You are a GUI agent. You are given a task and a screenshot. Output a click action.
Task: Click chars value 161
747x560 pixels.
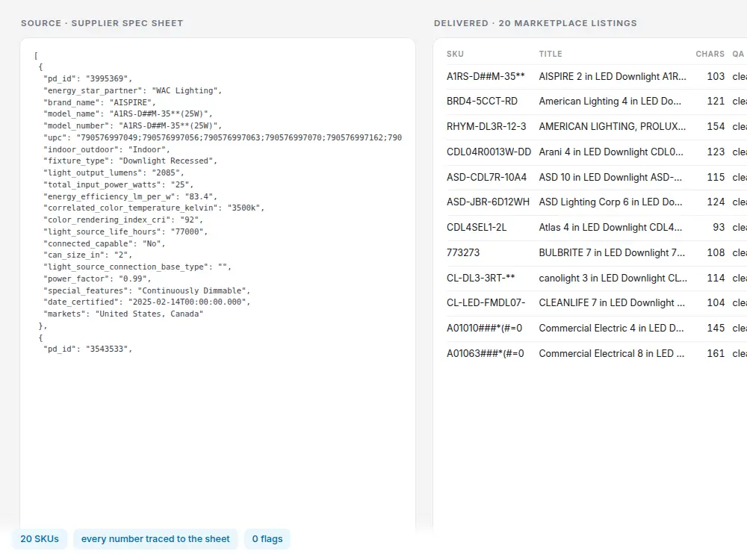tap(716, 353)
